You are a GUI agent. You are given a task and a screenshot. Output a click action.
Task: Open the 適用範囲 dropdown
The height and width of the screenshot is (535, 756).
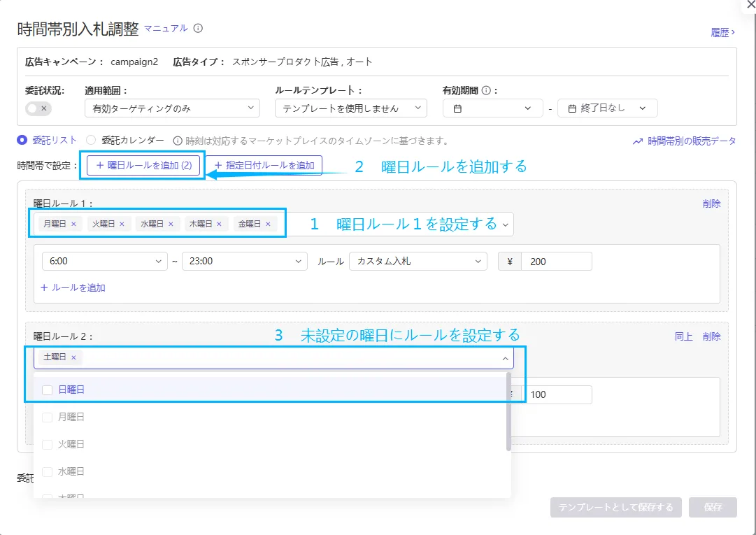173,108
